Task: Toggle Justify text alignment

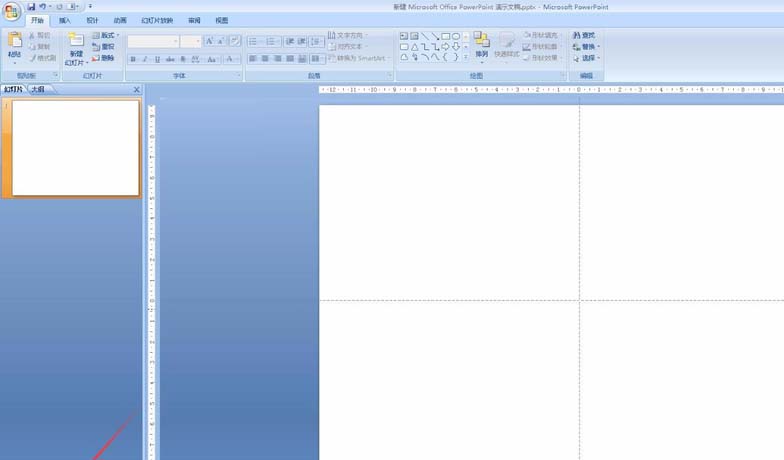Action: [290, 59]
